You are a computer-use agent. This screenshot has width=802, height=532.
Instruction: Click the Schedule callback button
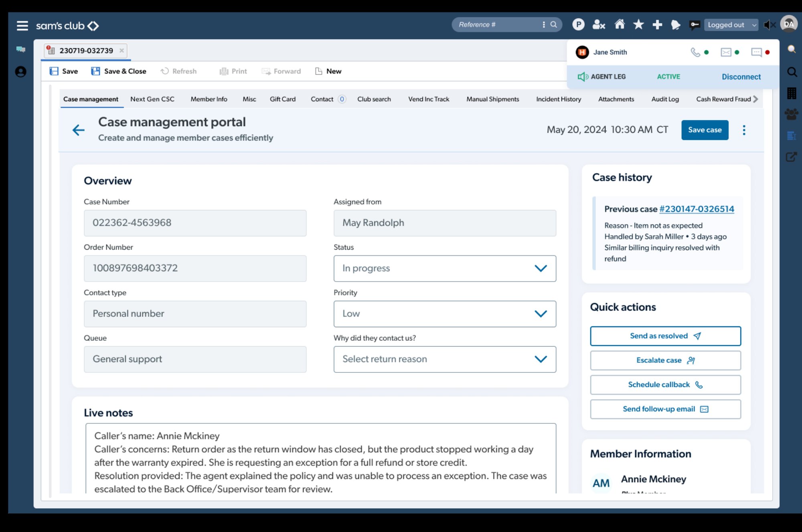[665, 385]
